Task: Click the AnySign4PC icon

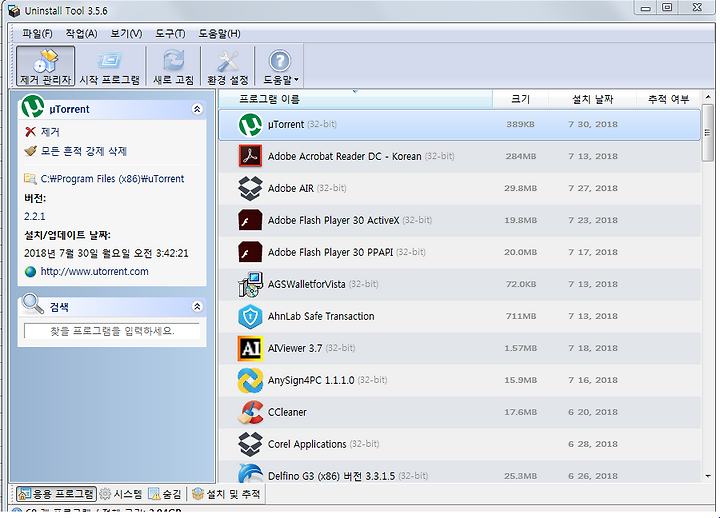Action: 250,380
